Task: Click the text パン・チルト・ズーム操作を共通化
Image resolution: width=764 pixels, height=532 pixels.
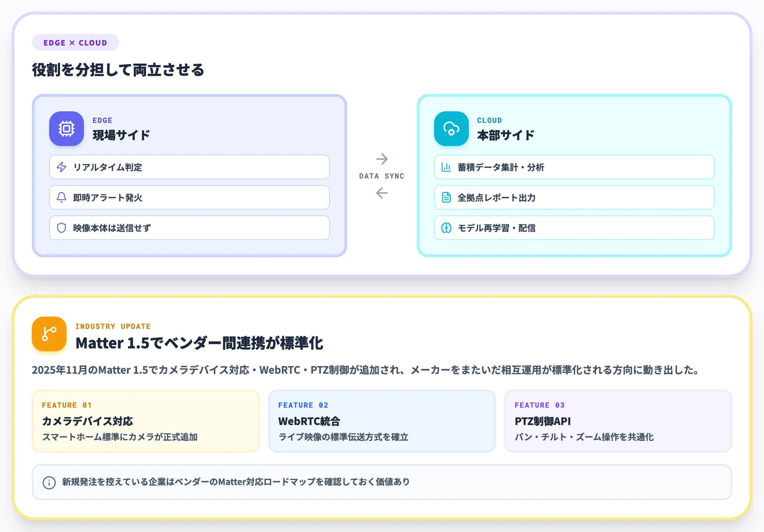Action: tap(584, 437)
